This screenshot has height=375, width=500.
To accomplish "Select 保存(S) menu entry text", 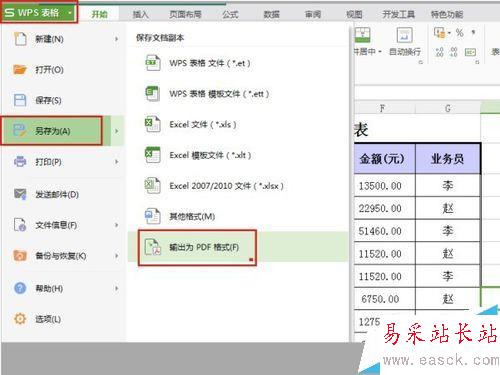I will coord(48,100).
